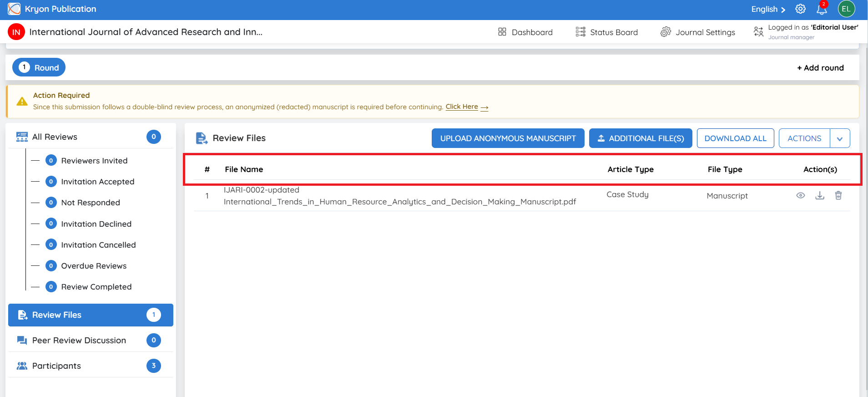
Task: Click the Additional File(s) button
Action: 641,138
